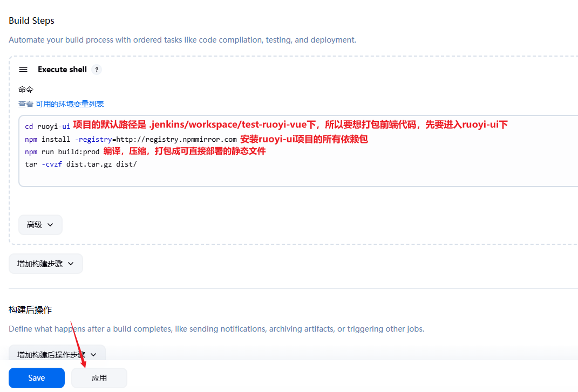This screenshot has height=392, width=578.
Task: Expand the 高级 advanced options
Action: coord(40,225)
